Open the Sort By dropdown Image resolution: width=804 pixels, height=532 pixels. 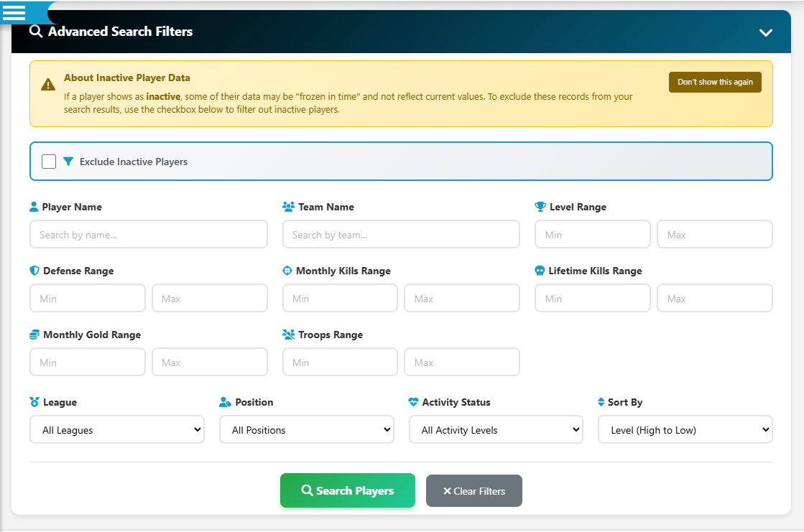point(685,429)
